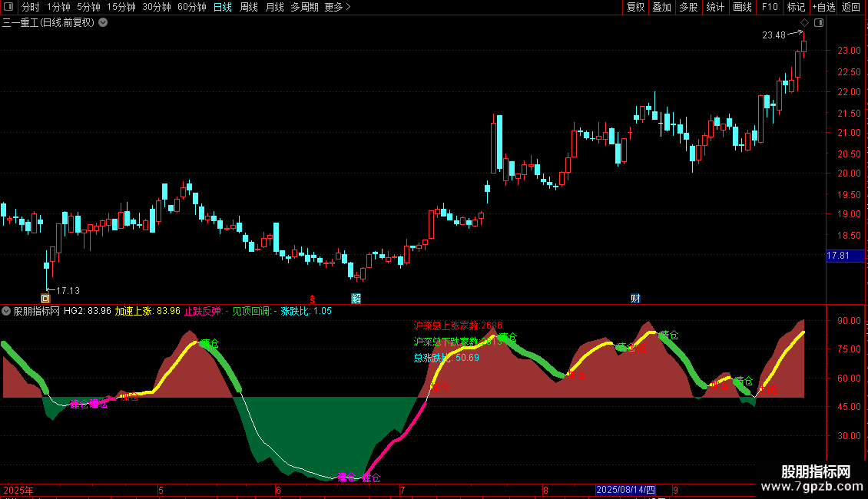Click the 三一重工(日线.前复权) chart title

48,23
